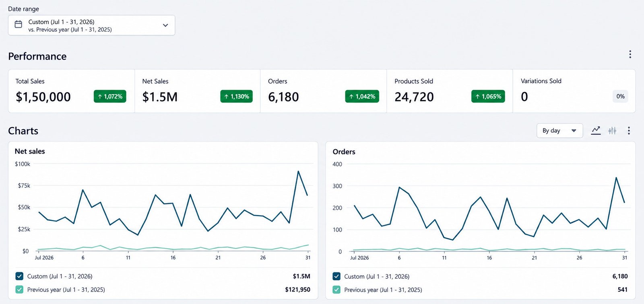Image resolution: width=644 pixels, height=304 pixels.
Task: Click the $1,50,000 Total Sales value
Action: [43, 97]
